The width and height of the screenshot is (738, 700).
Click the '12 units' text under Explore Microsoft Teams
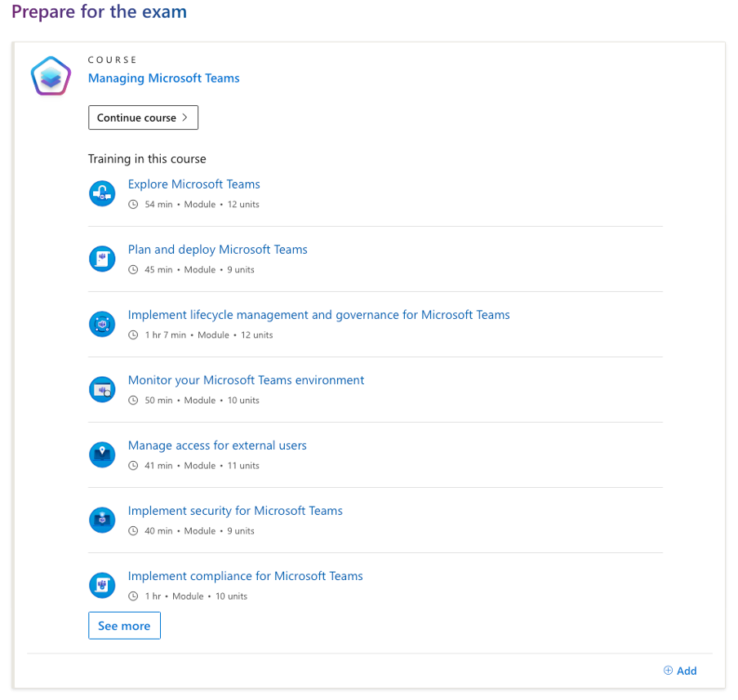243,204
